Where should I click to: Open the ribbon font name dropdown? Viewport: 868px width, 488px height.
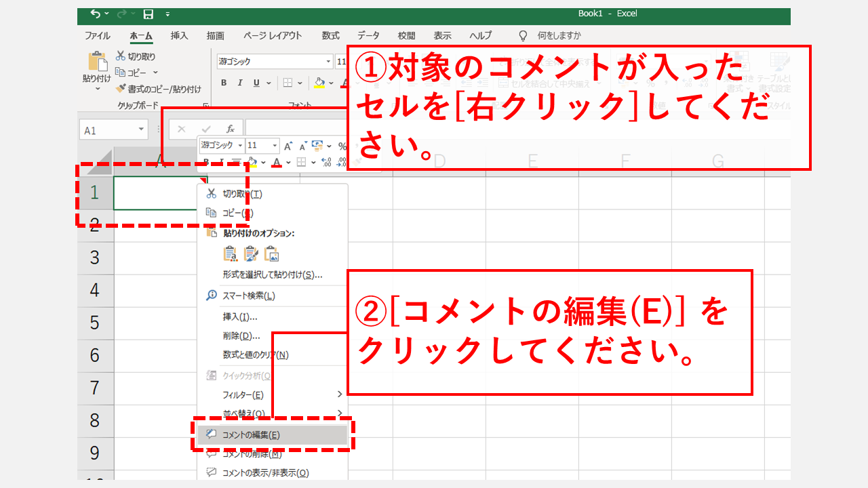(x=328, y=62)
